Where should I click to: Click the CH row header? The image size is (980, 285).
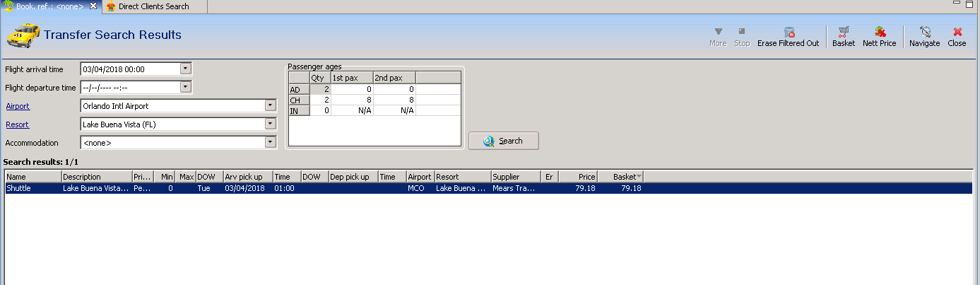[x=300, y=100]
